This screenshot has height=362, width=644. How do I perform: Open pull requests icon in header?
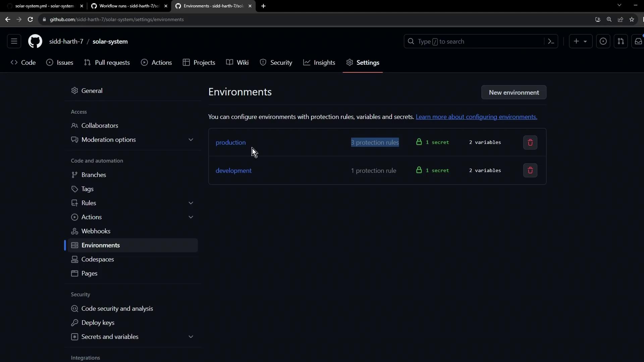tap(621, 42)
